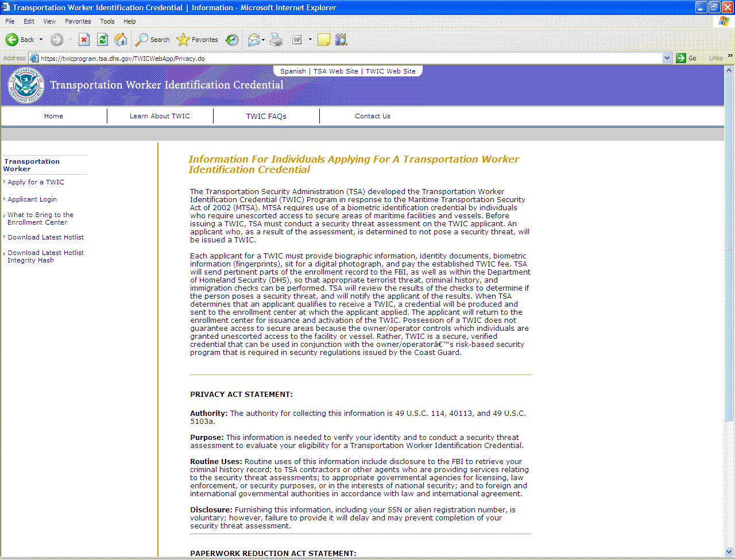The height and width of the screenshot is (560, 735).
Task: Open the Learn About TWIC tab
Action: pyautogui.click(x=160, y=116)
